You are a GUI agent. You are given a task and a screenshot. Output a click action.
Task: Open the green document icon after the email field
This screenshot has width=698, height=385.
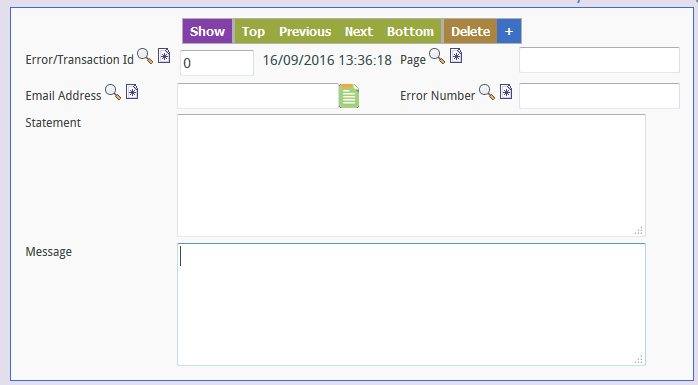tap(349, 96)
